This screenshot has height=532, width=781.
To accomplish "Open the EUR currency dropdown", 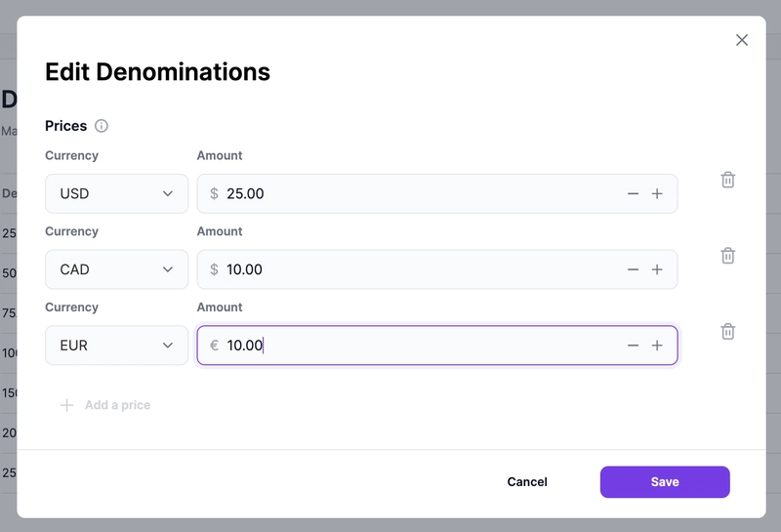I will (116, 346).
